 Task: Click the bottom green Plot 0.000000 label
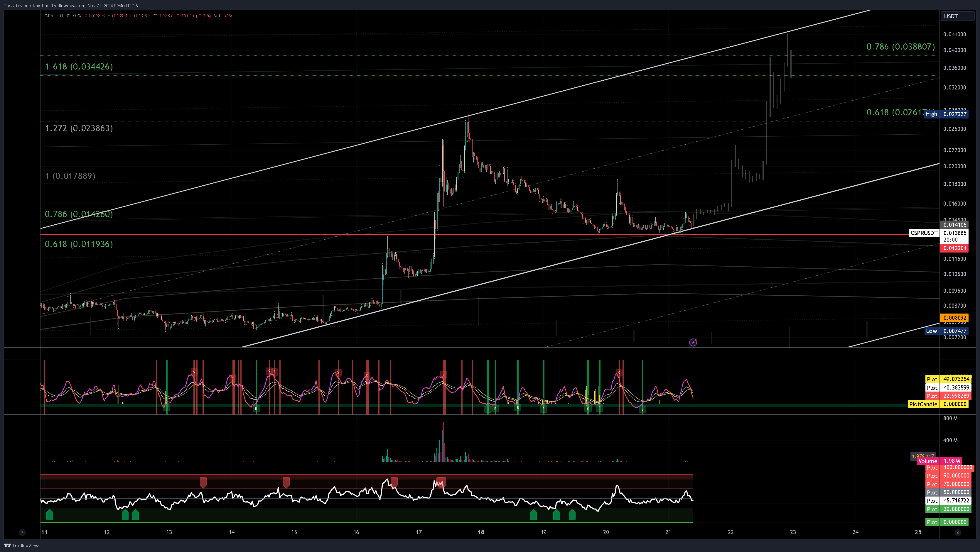click(x=947, y=522)
